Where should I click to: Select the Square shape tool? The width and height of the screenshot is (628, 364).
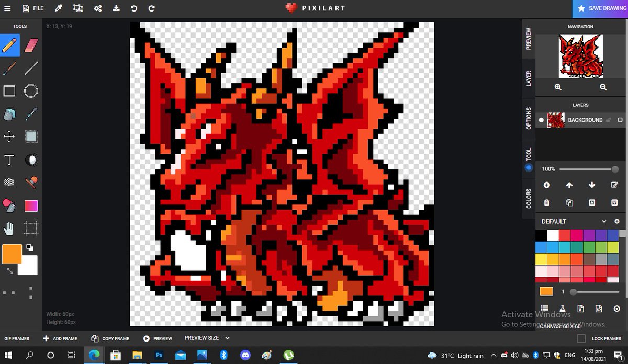9,91
